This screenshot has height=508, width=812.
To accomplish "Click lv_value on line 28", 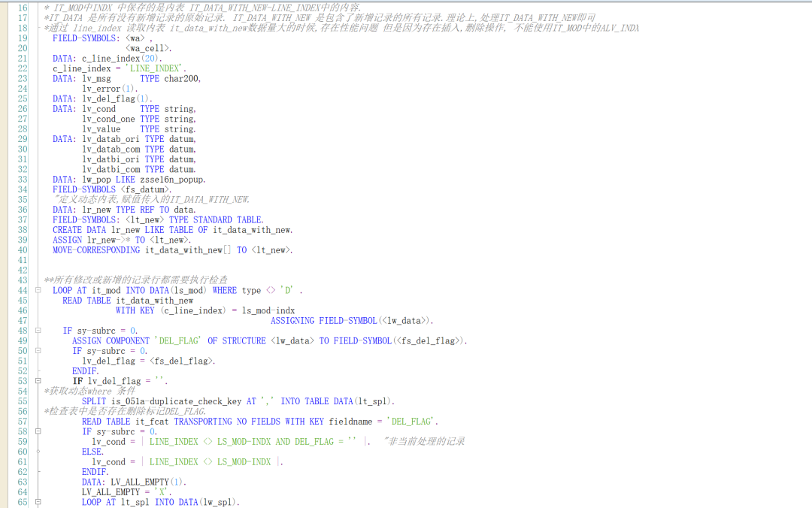I will tap(101, 129).
